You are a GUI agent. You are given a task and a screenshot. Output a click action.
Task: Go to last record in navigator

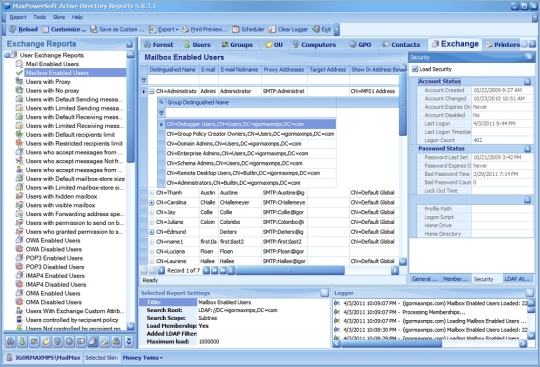tap(222, 271)
